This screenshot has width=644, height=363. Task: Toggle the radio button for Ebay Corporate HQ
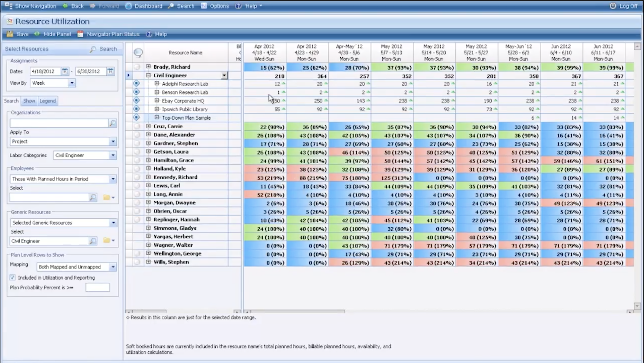point(136,100)
